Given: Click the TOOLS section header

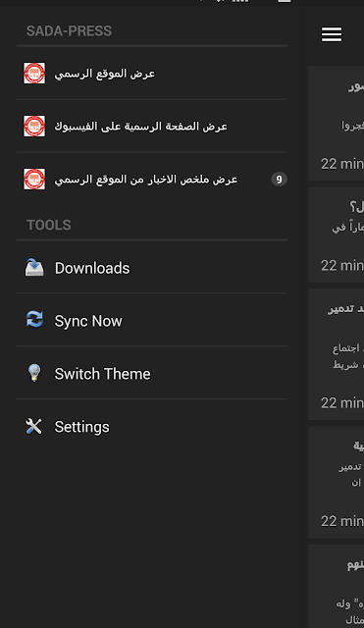Looking at the screenshot, I should pyautogui.click(x=49, y=225).
